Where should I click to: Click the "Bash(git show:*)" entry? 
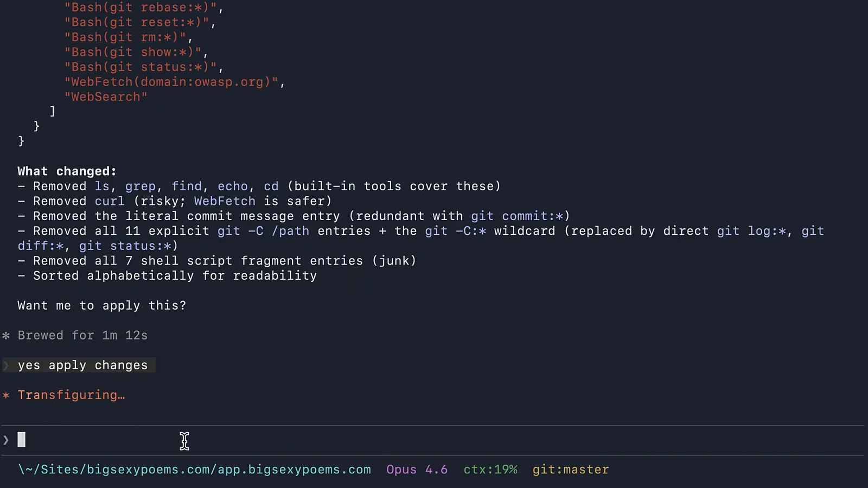pos(133,52)
